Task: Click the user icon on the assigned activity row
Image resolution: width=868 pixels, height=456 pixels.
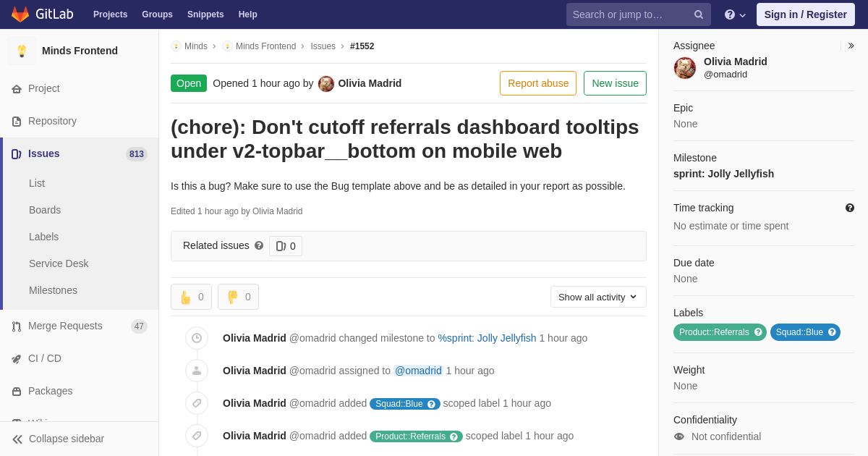Action: pos(197,371)
